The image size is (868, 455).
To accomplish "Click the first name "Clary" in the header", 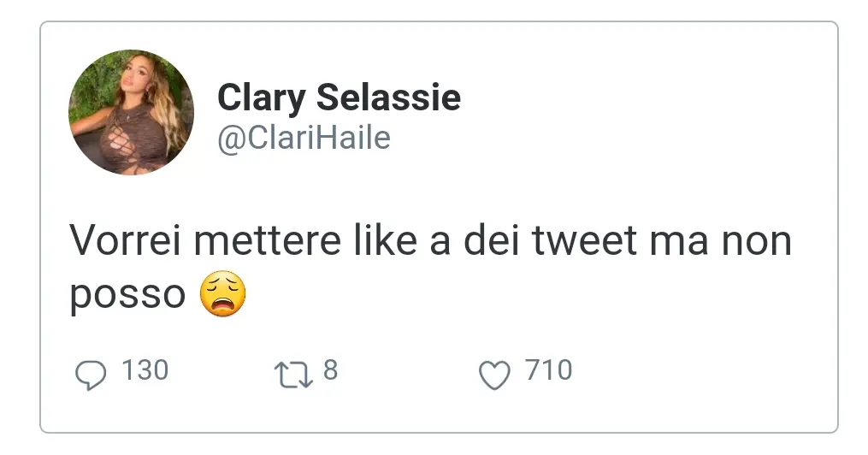I will pyautogui.click(x=262, y=97).
